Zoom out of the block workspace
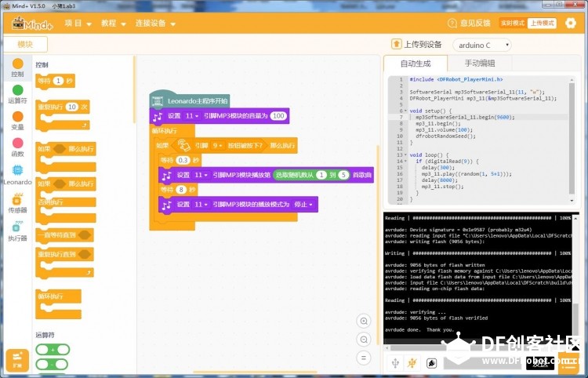This screenshot has width=588, height=378. click(363, 340)
